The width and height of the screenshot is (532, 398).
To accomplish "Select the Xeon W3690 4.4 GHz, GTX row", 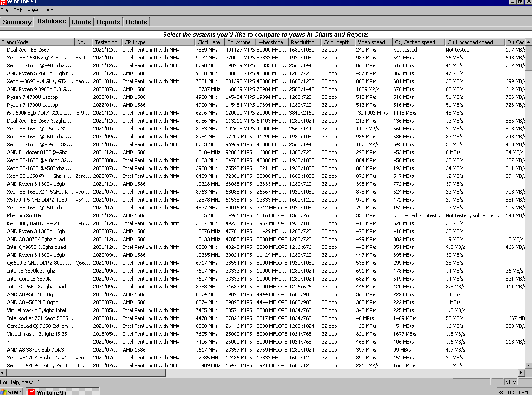I will pos(263,81).
